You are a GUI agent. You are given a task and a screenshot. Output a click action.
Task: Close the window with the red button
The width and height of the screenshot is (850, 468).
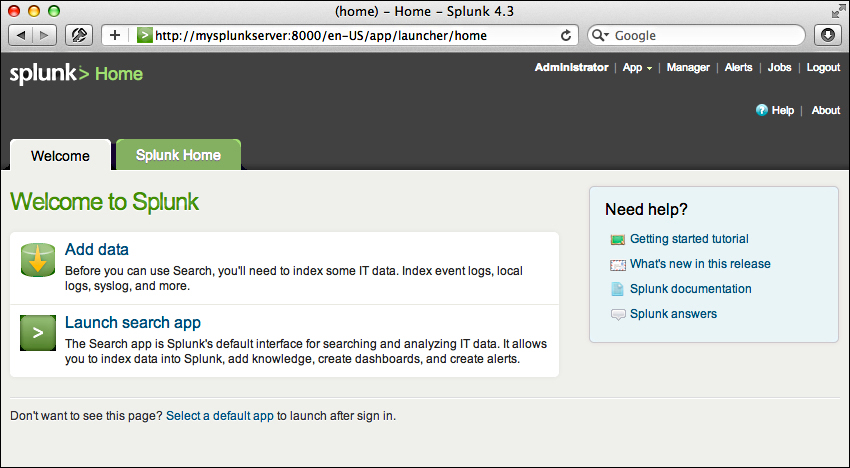click(14, 11)
